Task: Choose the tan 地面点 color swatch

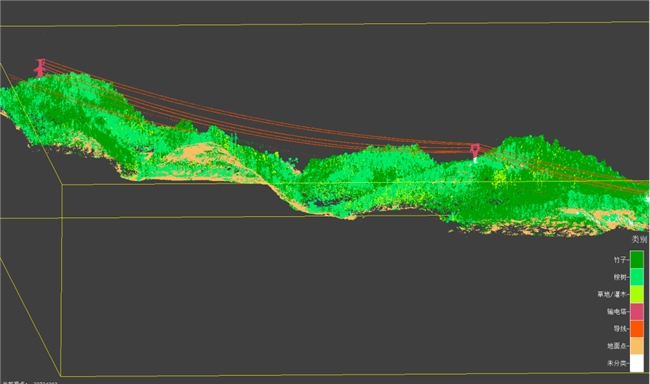Action: click(x=637, y=346)
